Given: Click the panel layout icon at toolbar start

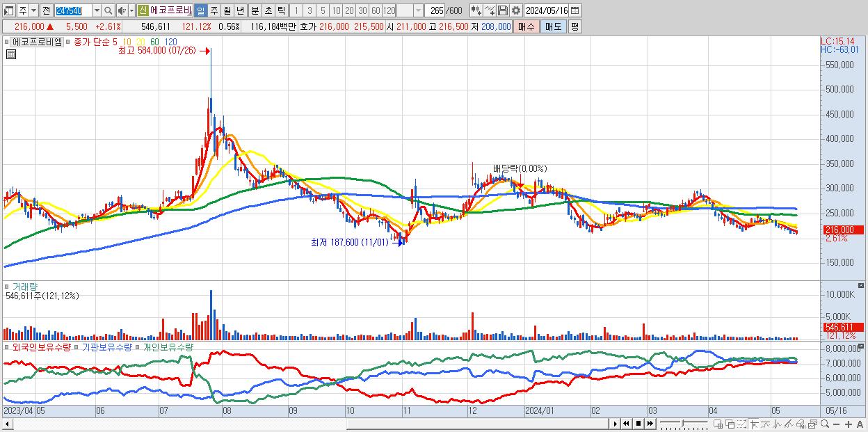Looking at the screenshot, I should 8,10.
